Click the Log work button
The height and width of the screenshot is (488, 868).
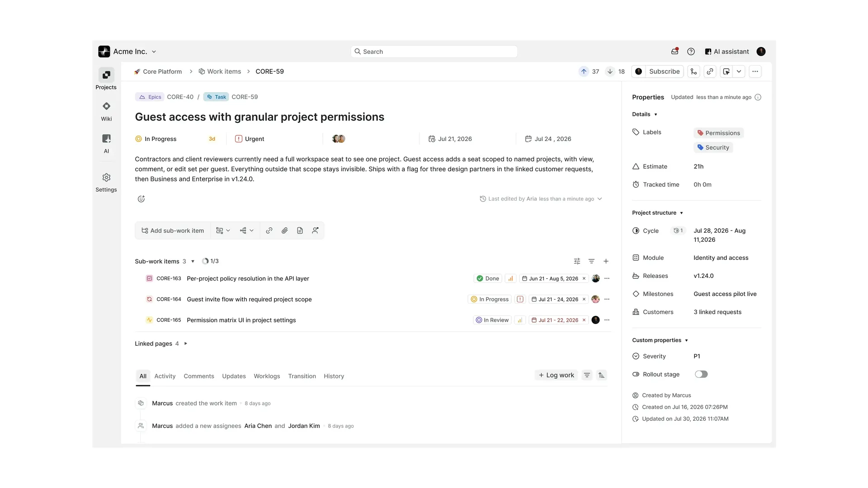[x=556, y=375]
